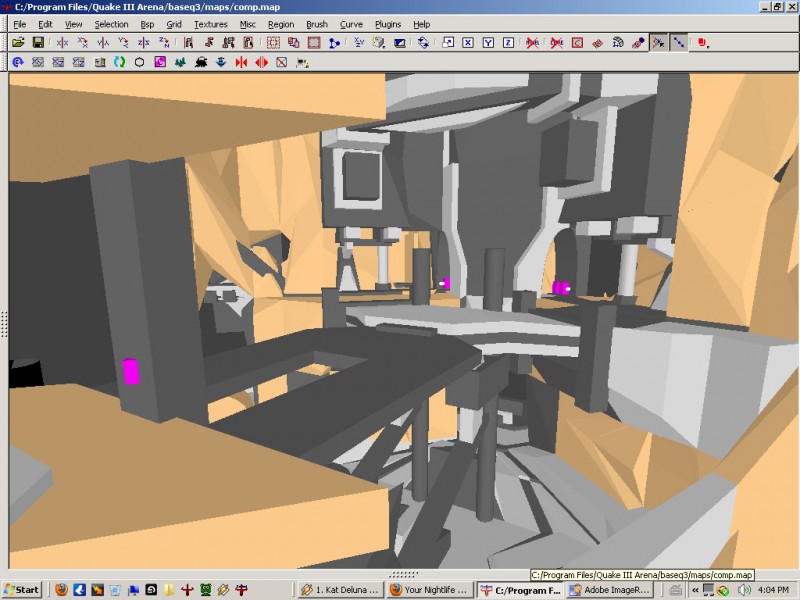
Task: Expand hidden system tray icons
Action: click(694, 590)
